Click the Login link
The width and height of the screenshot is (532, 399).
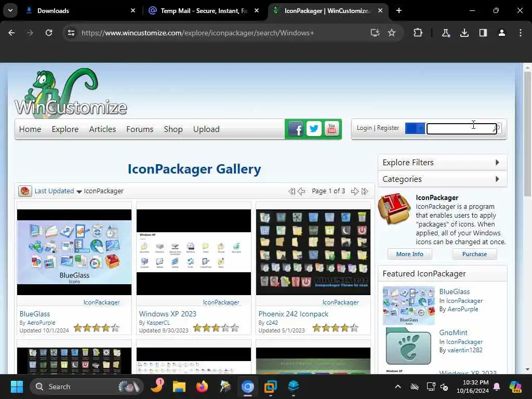pyautogui.click(x=364, y=128)
